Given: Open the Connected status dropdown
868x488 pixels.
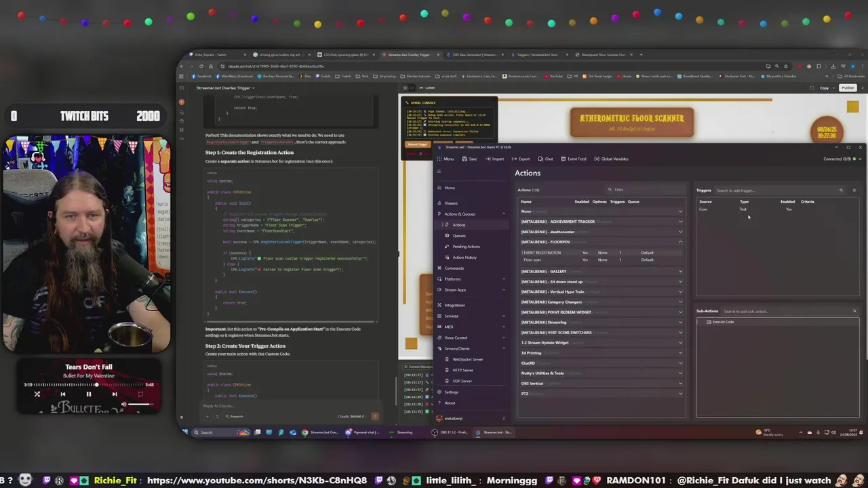Looking at the screenshot, I should (x=842, y=159).
